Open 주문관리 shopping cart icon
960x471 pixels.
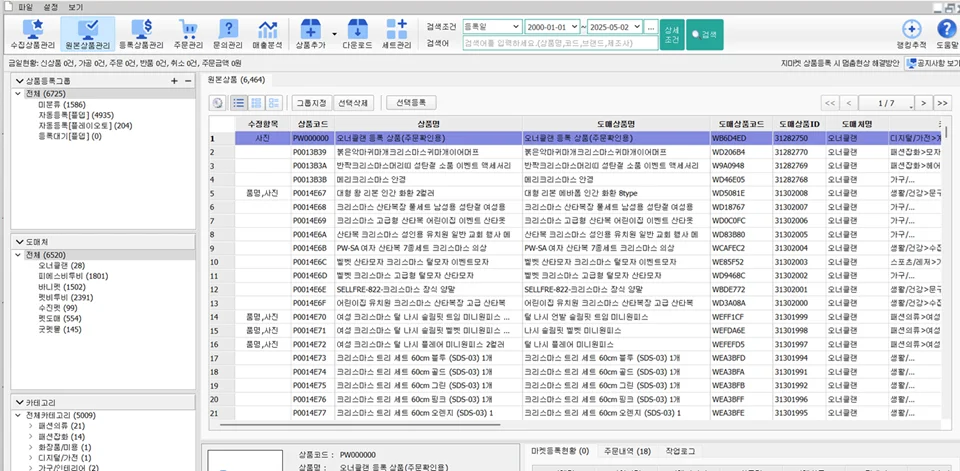tap(187, 34)
